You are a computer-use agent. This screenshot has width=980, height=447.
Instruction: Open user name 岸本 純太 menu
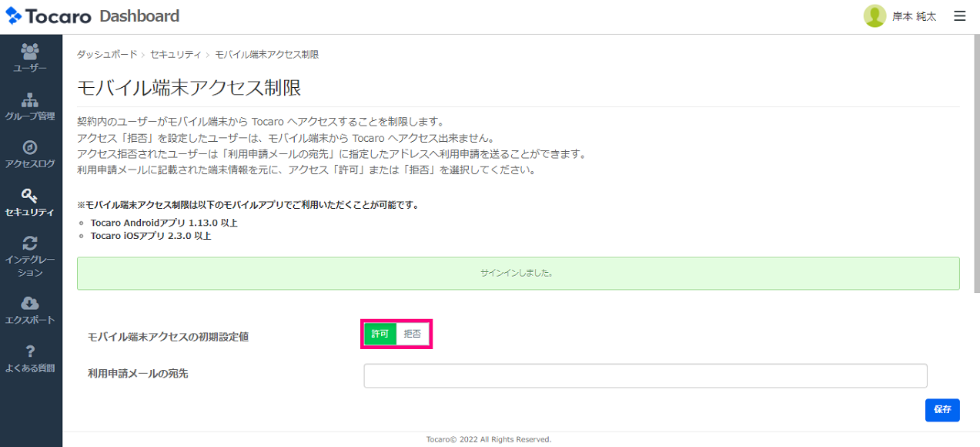pyautogui.click(x=914, y=16)
